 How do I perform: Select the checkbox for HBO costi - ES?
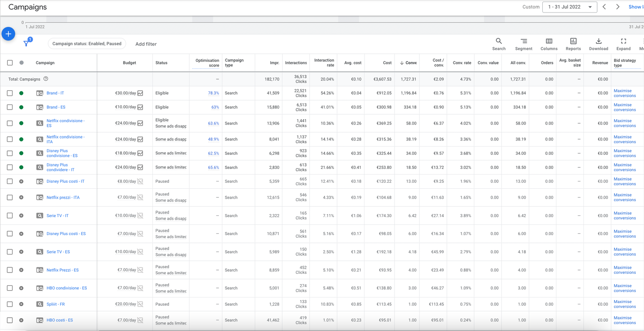pos(10,320)
